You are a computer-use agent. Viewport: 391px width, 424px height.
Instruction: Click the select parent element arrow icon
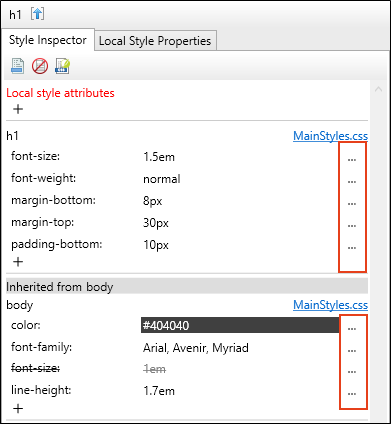tap(37, 14)
